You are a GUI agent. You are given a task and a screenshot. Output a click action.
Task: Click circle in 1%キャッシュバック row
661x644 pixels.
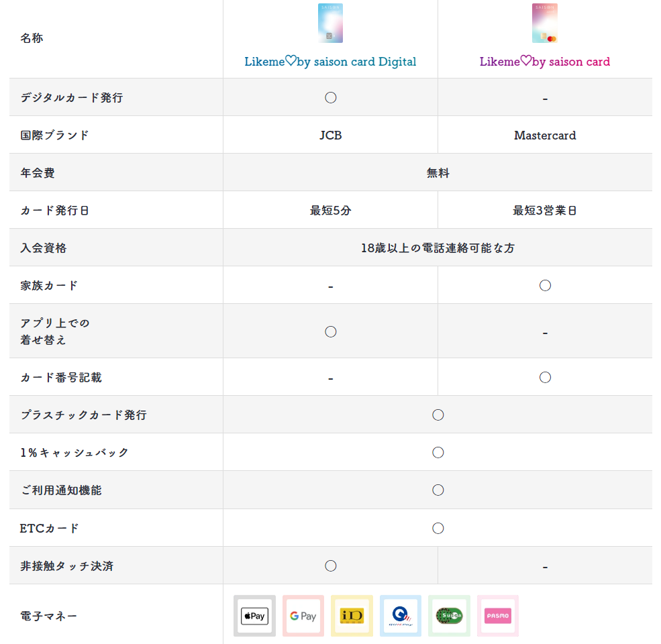tap(438, 452)
